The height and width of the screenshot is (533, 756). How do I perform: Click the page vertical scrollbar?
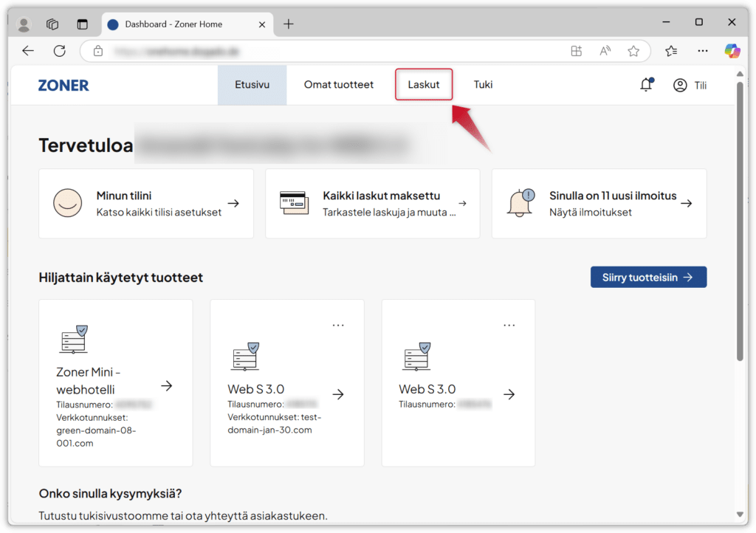pos(740,221)
